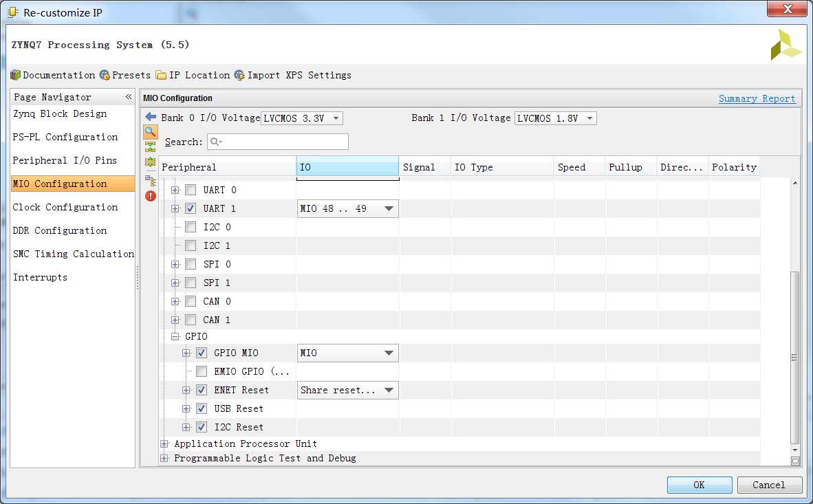The height and width of the screenshot is (504, 813).
Task: Enable the CAN 1 checkbox
Action: pyautogui.click(x=191, y=320)
